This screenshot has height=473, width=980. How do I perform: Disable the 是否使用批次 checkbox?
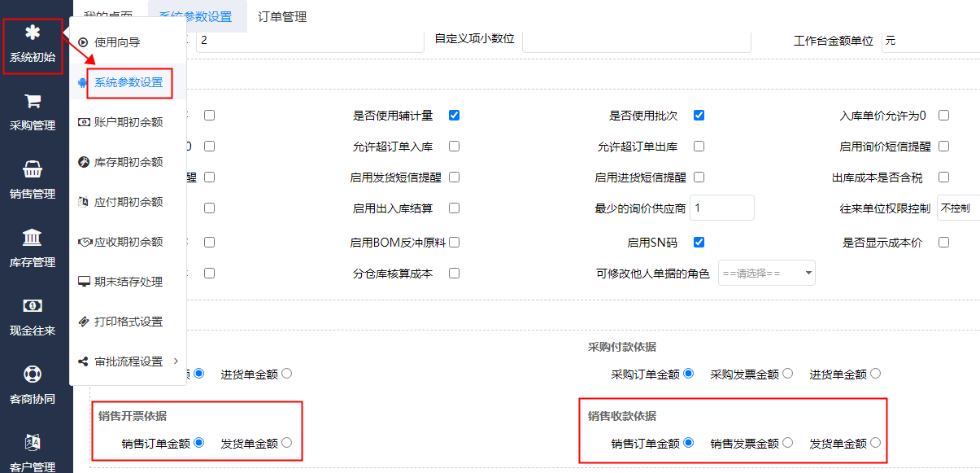(699, 115)
